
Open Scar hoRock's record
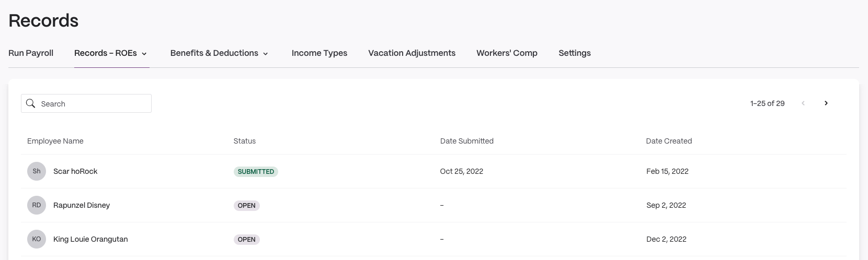(x=434, y=171)
